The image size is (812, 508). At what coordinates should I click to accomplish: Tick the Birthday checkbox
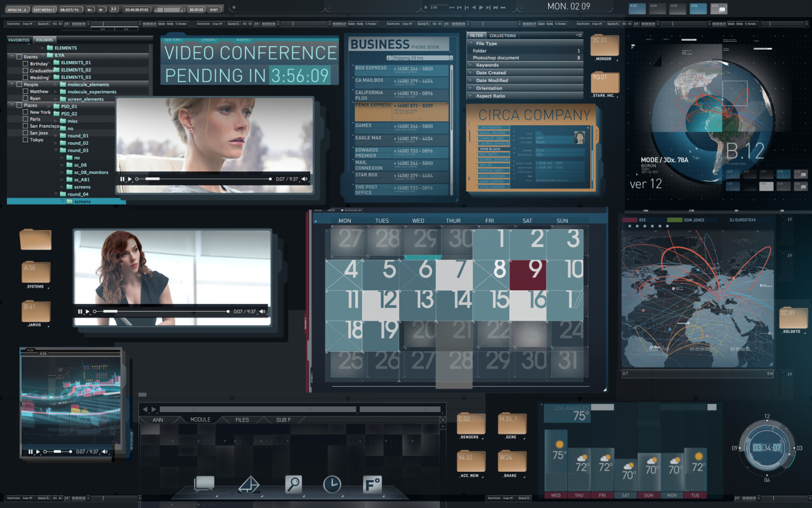(x=25, y=63)
